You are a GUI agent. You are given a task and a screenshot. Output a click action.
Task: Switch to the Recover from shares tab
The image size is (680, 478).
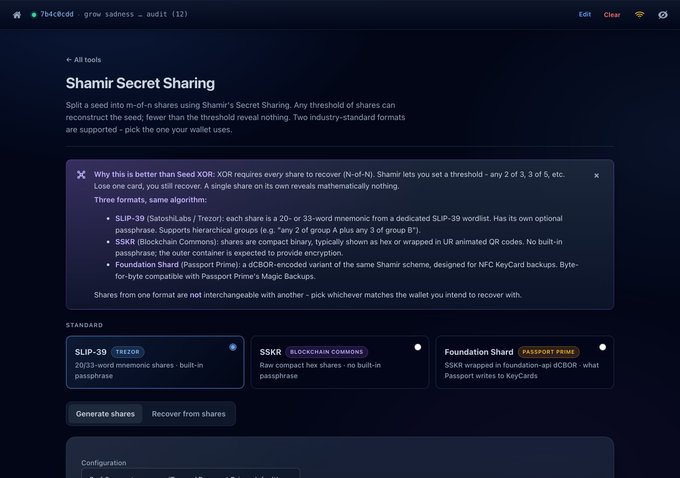[x=189, y=414]
